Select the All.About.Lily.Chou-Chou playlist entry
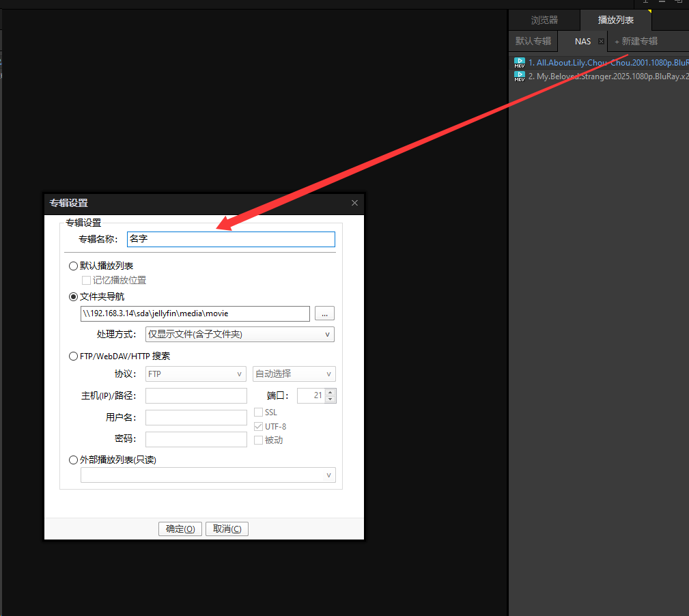This screenshot has width=689, height=616. tap(599, 63)
